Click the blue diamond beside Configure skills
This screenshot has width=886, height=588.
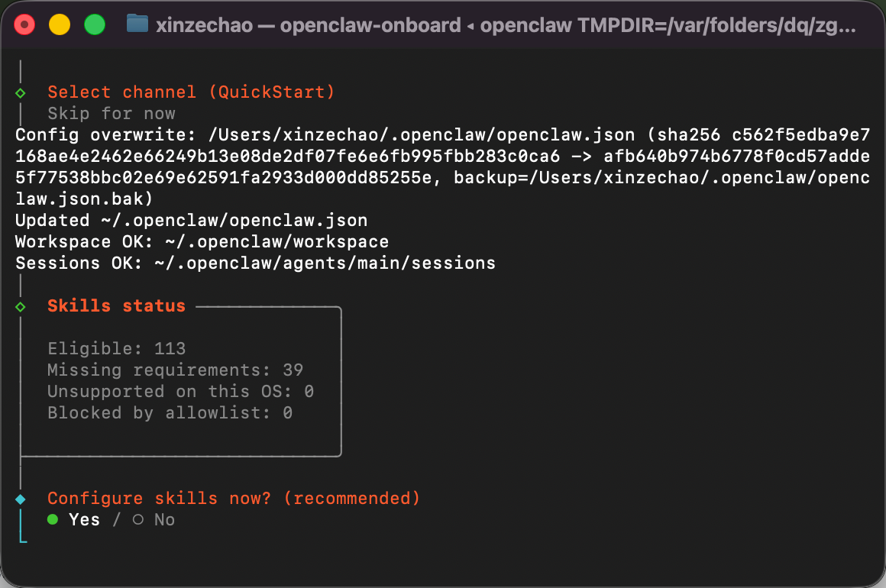[21, 499]
